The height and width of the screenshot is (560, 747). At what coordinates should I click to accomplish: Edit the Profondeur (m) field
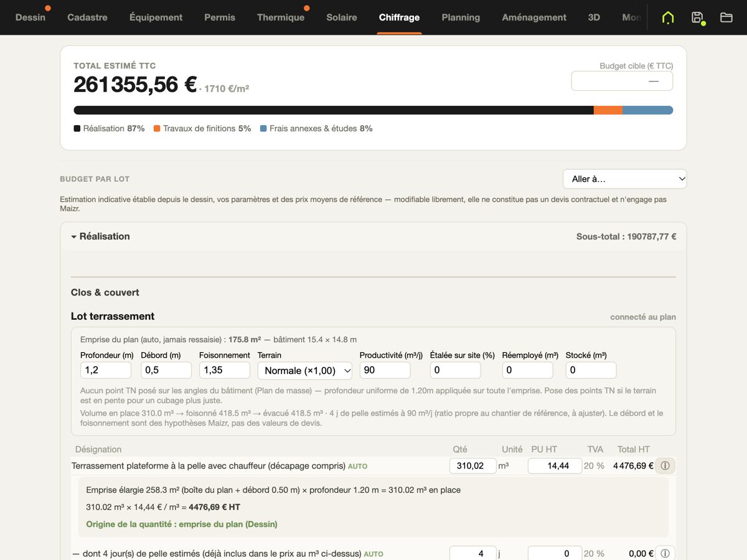coord(106,370)
